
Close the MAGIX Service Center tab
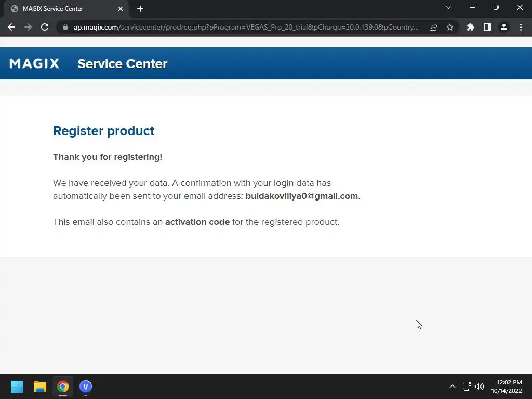[121, 9]
